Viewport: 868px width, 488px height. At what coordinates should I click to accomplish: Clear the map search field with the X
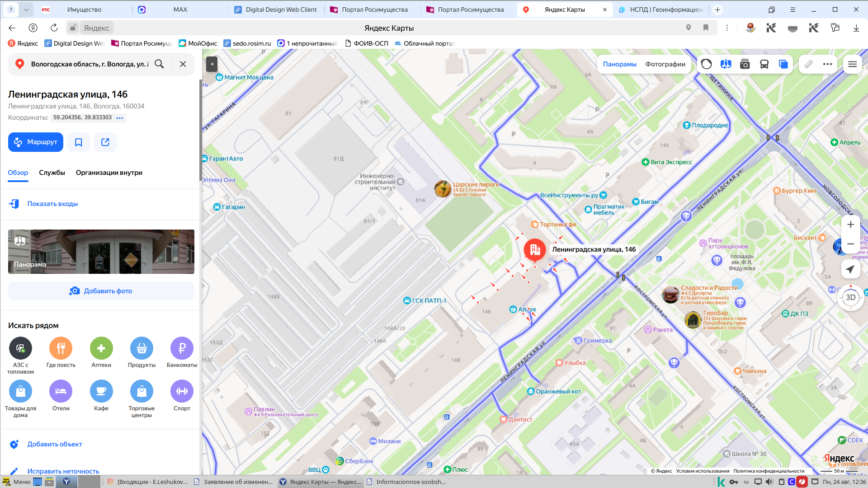coord(183,64)
